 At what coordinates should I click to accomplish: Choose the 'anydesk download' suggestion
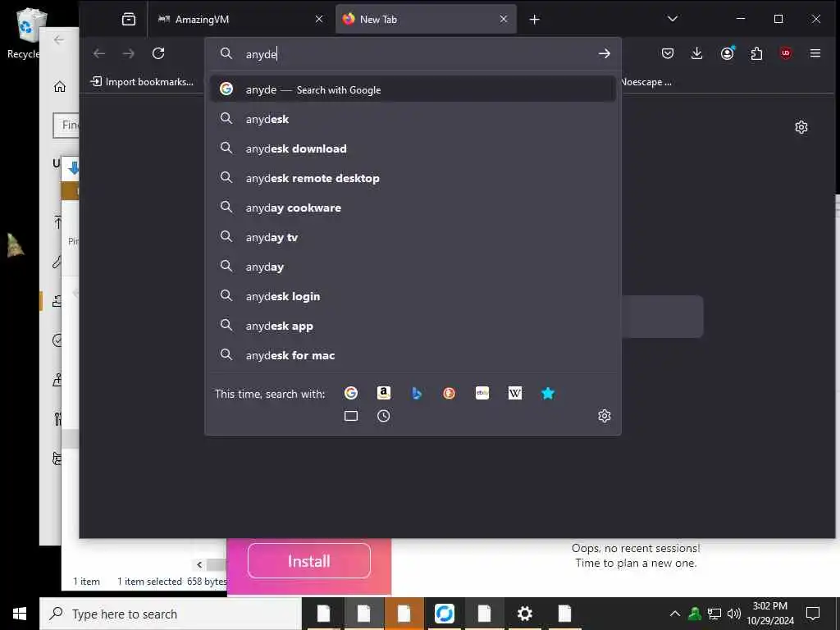tap(413, 148)
